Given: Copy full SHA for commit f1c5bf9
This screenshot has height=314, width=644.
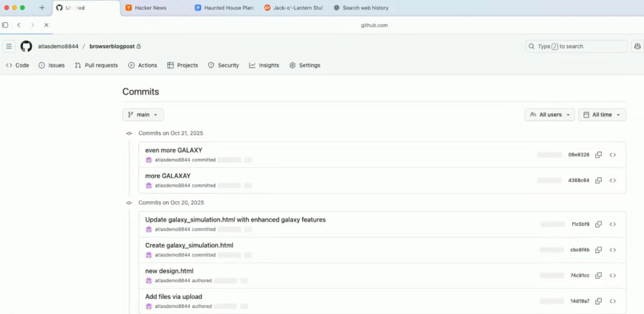Looking at the screenshot, I should (598, 224).
